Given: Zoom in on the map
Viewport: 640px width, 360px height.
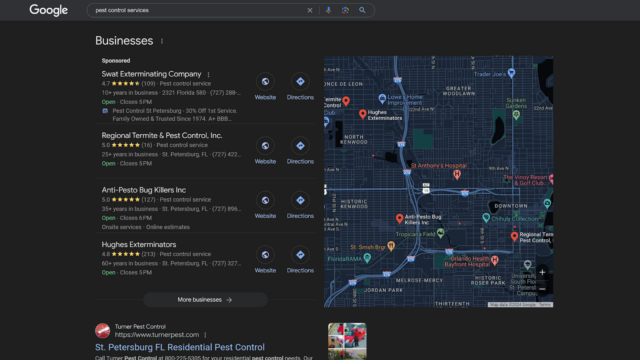Looking at the screenshot, I should click(542, 272).
